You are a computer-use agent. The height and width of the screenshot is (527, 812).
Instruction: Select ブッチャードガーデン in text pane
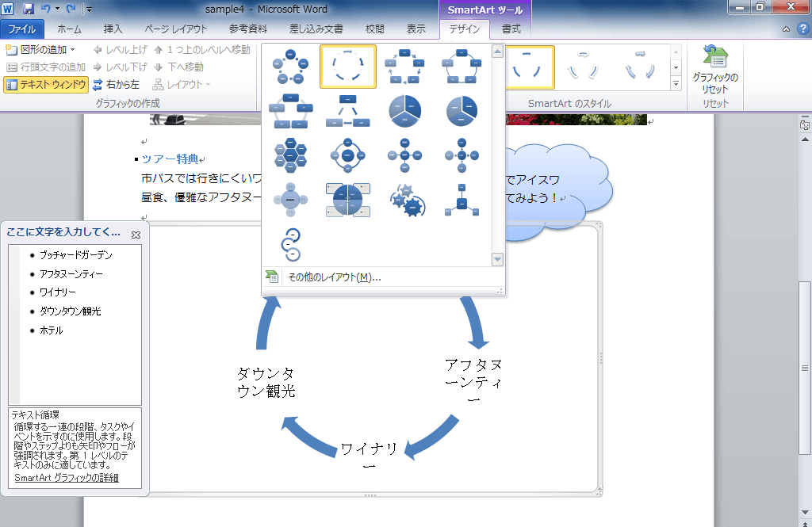[x=76, y=255]
